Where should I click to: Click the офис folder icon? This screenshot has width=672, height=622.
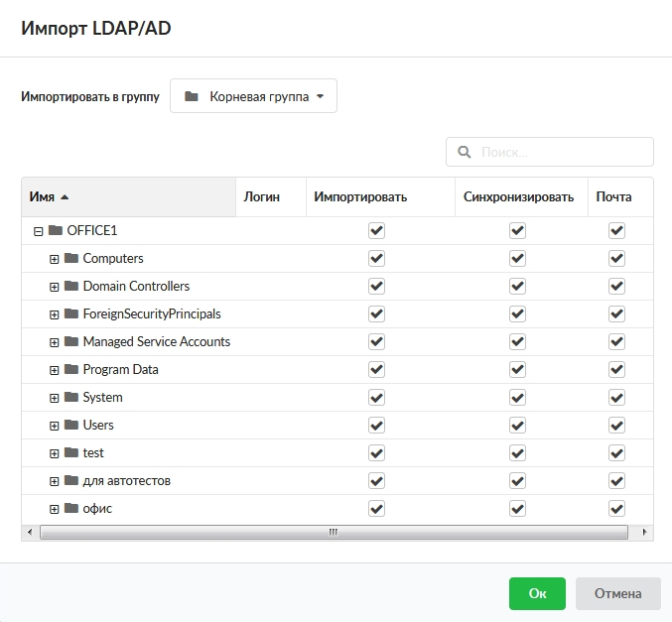pyautogui.click(x=71, y=508)
